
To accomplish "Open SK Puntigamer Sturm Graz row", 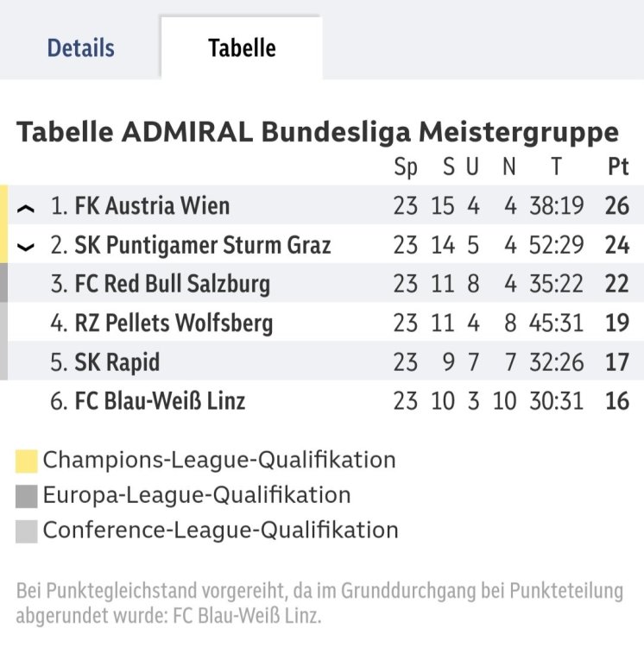I will [202, 245].
